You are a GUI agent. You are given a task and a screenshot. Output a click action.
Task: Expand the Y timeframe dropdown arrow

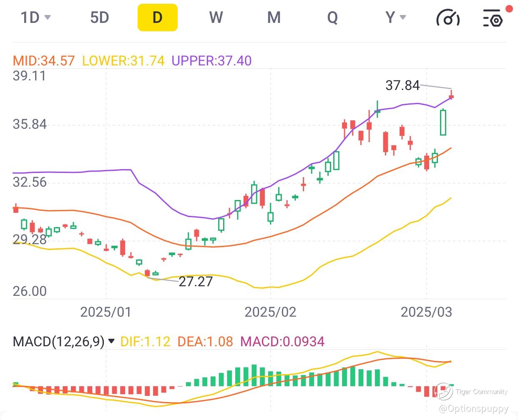click(403, 17)
